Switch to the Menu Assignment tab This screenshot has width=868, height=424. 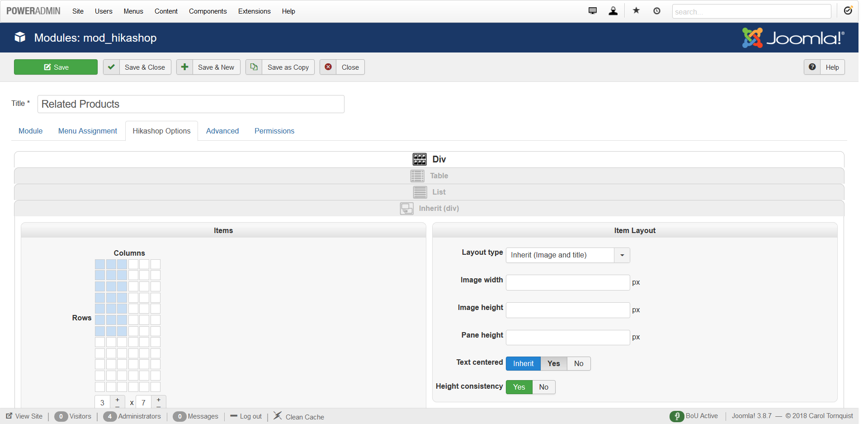[x=87, y=131]
